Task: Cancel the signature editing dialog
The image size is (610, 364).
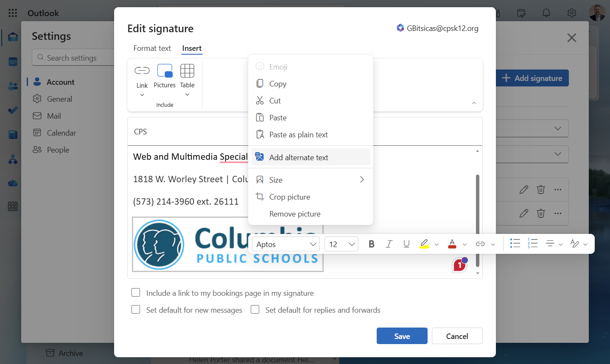Action: [457, 336]
